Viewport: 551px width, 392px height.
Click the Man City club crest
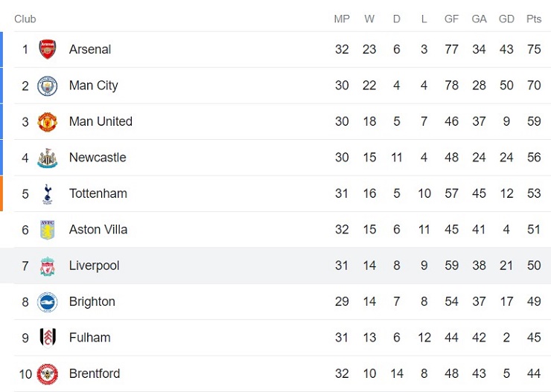click(48, 86)
